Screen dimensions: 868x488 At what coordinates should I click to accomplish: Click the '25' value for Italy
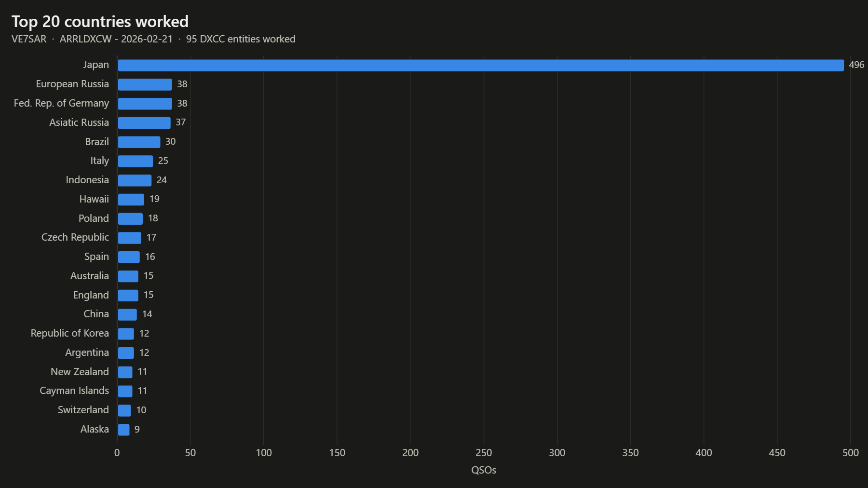tap(163, 161)
